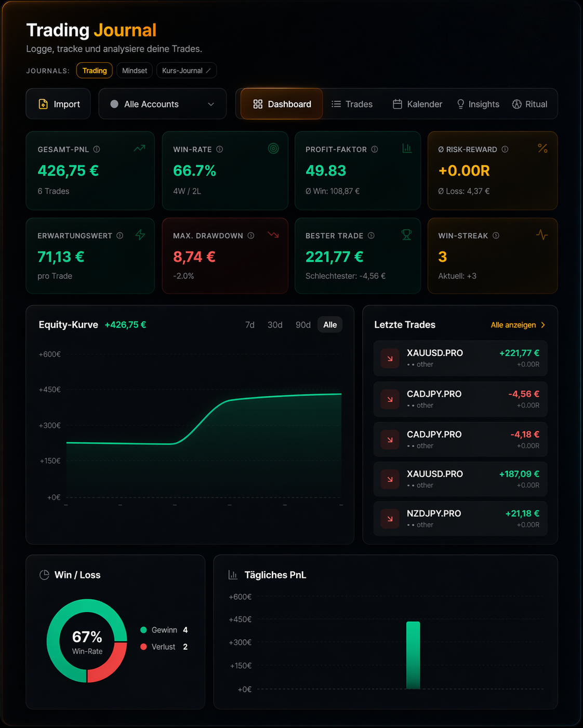
Task: Click the Insights lightbulb icon
Action: (x=460, y=104)
